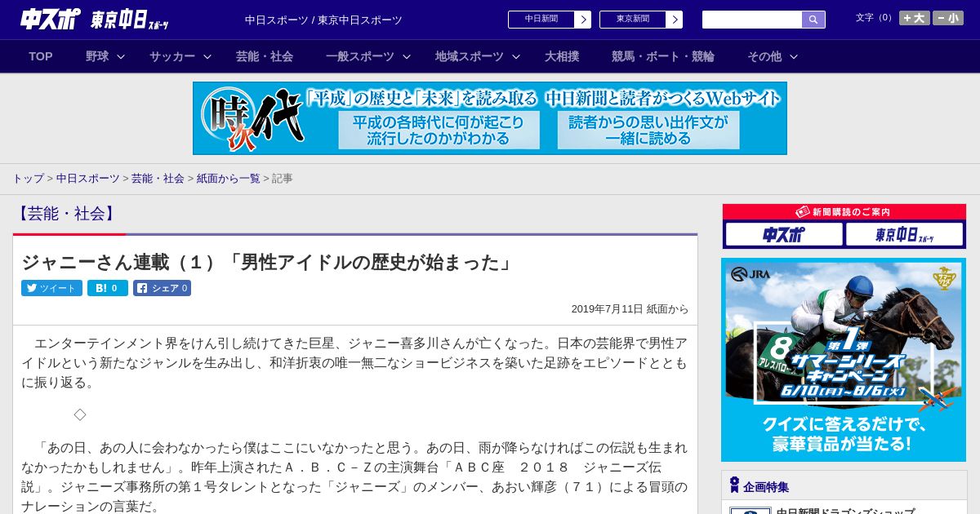Open 野球 menu item
This screenshot has width=980, height=514.
(97, 56)
